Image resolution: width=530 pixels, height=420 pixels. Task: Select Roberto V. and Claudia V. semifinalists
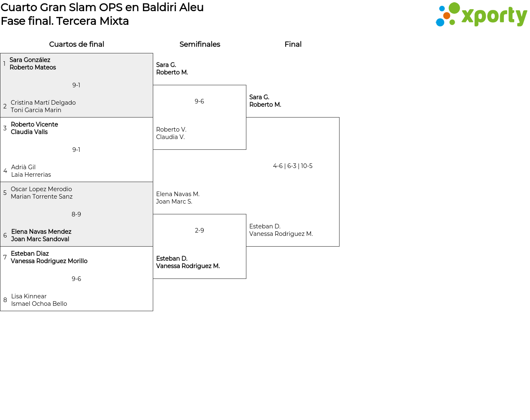171,133
